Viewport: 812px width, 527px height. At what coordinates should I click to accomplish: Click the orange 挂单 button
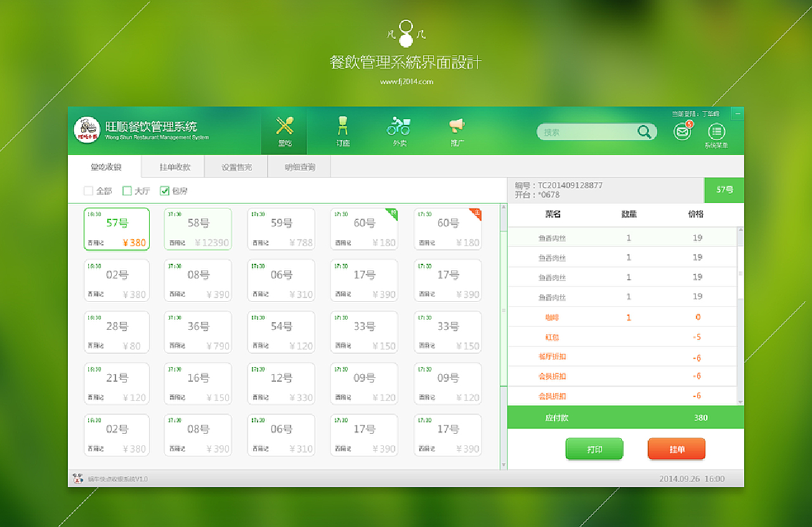[676, 449]
